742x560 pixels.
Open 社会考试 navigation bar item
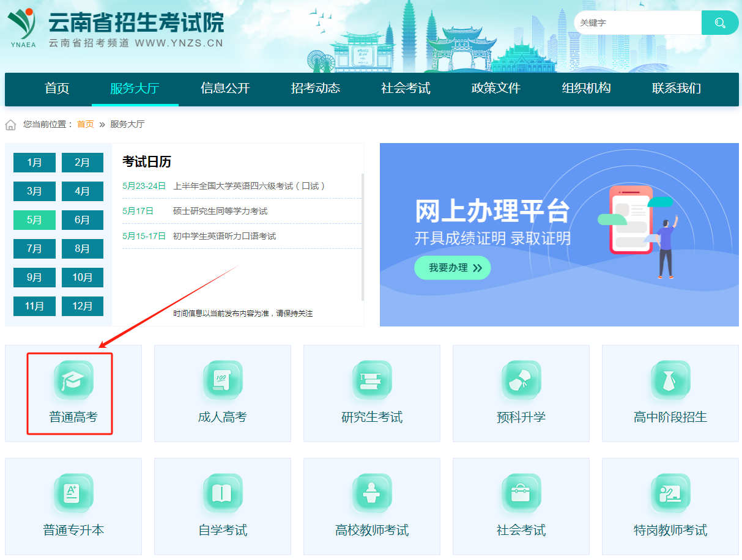click(406, 89)
